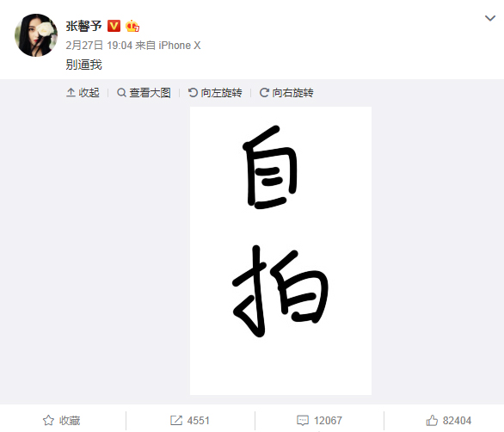
Task: Open the poster's avatar picture
Action: click(36, 35)
